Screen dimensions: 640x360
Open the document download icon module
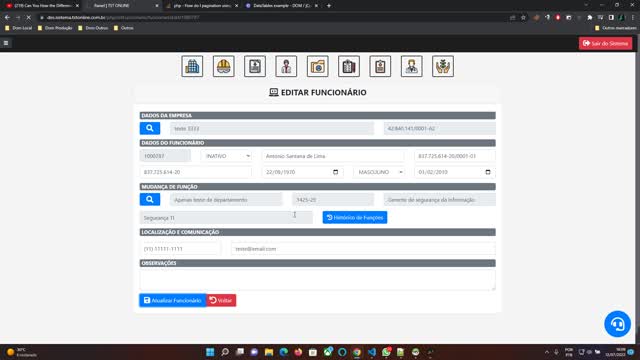click(x=255, y=66)
